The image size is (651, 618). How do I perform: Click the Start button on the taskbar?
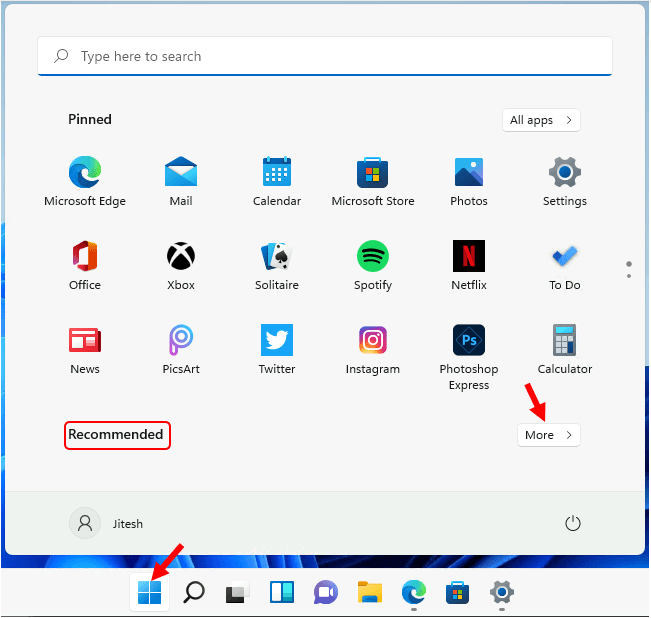[149, 592]
